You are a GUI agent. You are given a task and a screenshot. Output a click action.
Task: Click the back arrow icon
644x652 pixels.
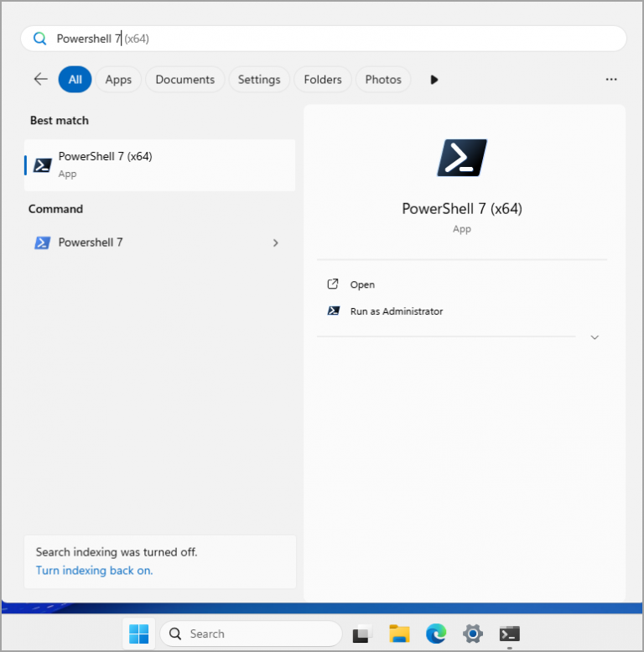[x=41, y=79]
